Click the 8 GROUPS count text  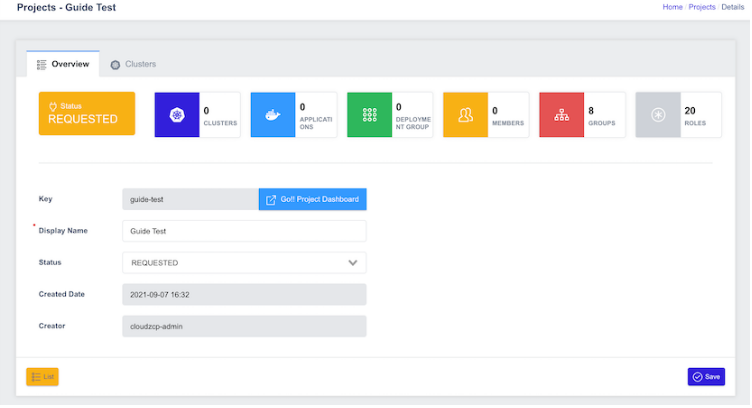(602, 116)
